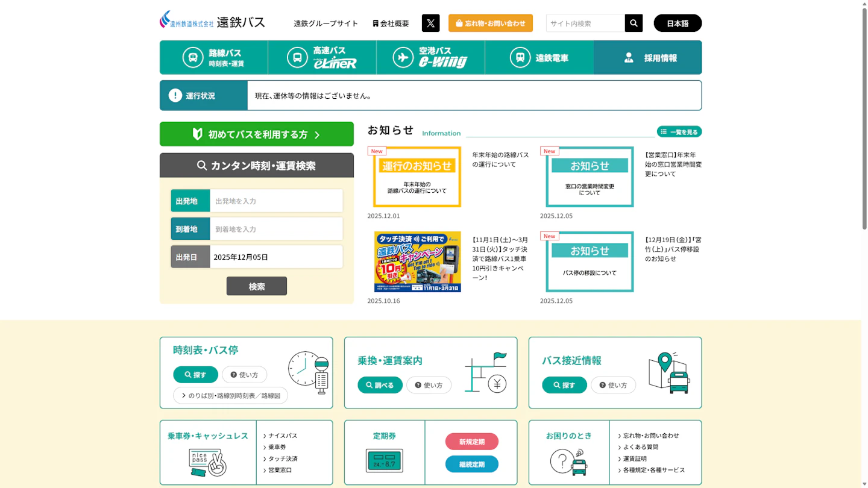Click the 出発地 departure input field
Viewport: 868px width, 488px height.
(276, 201)
